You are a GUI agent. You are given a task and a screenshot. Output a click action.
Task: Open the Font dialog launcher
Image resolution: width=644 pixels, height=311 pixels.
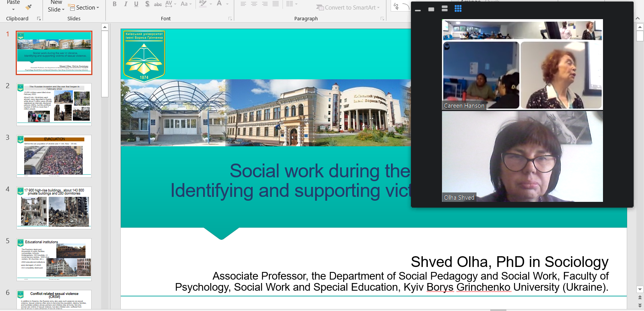(230, 18)
